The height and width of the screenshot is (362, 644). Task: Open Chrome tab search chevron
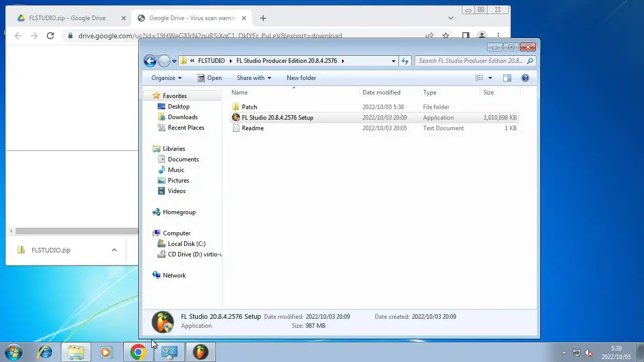pos(451,18)
